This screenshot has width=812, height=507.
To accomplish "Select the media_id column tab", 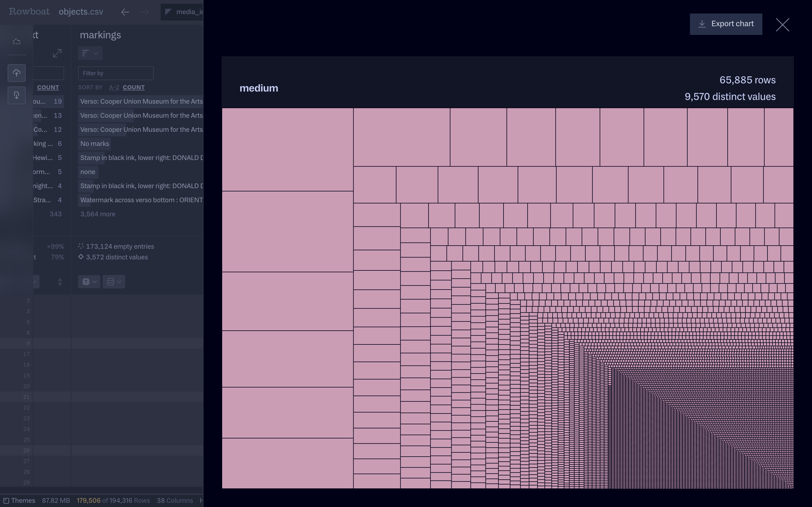I will pyautogui.click(x=183, y=12).
